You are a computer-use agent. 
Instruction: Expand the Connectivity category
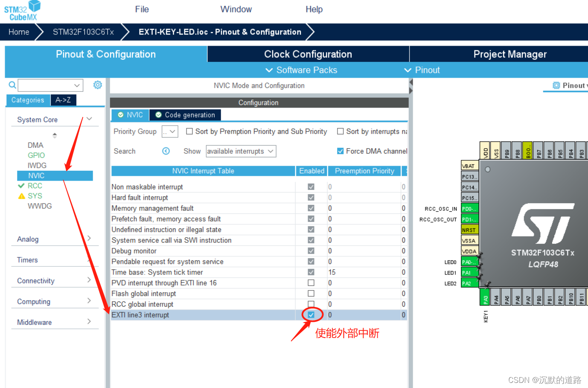(x=89, y=280)
